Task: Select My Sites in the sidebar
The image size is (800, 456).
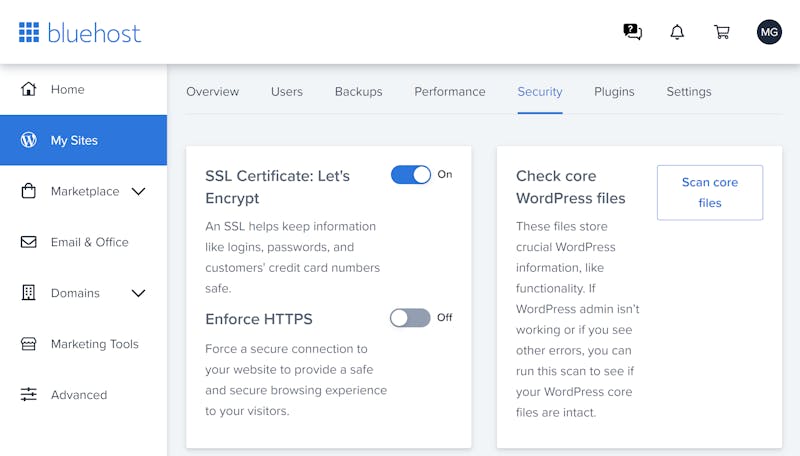Action: point(83,140)
